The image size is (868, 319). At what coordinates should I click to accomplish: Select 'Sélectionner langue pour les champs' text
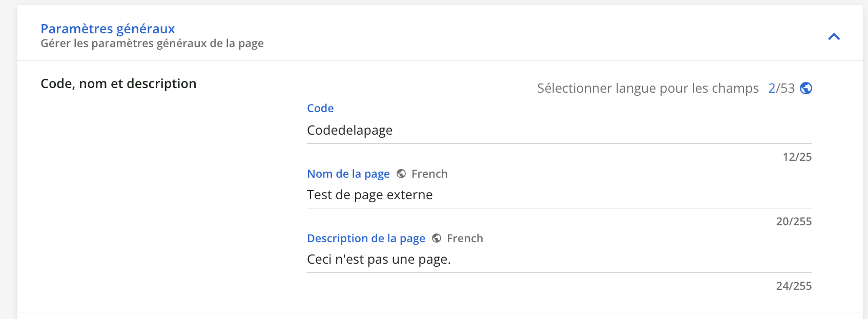[647, 88]
